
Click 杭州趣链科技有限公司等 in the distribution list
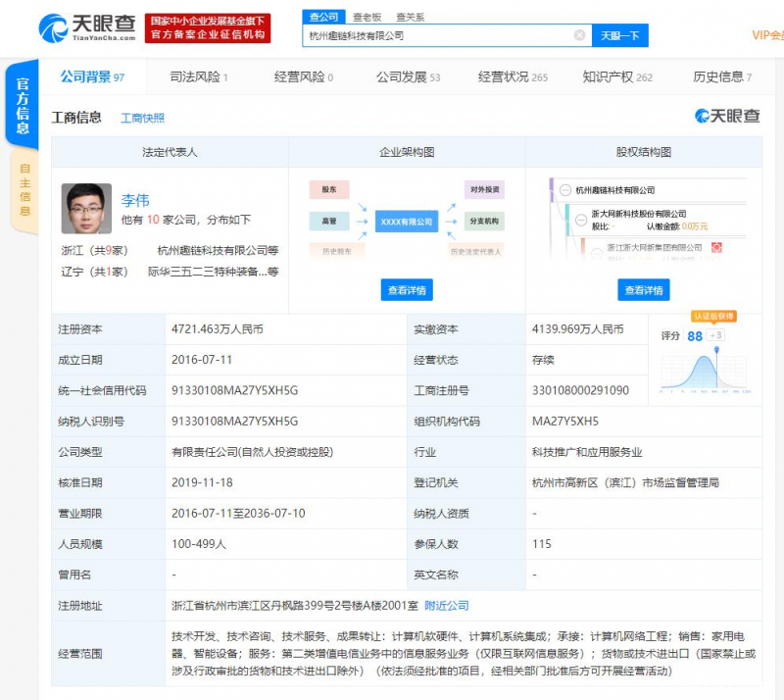coord(218,250)
